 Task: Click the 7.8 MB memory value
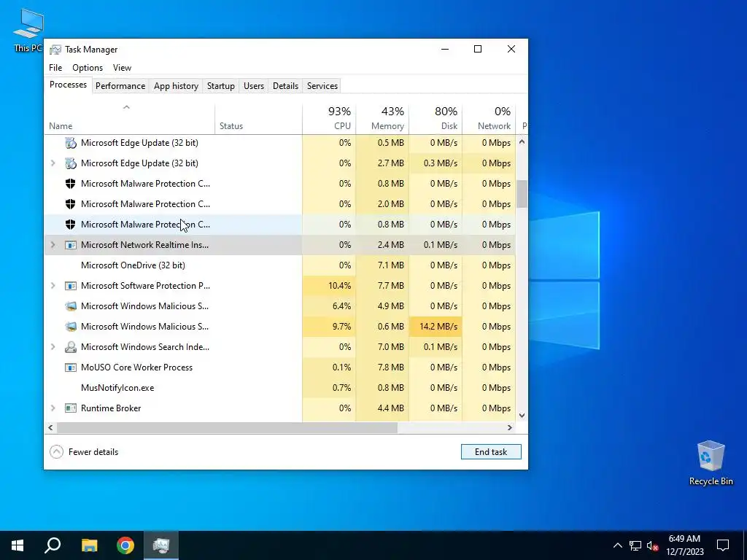(382, 367)
